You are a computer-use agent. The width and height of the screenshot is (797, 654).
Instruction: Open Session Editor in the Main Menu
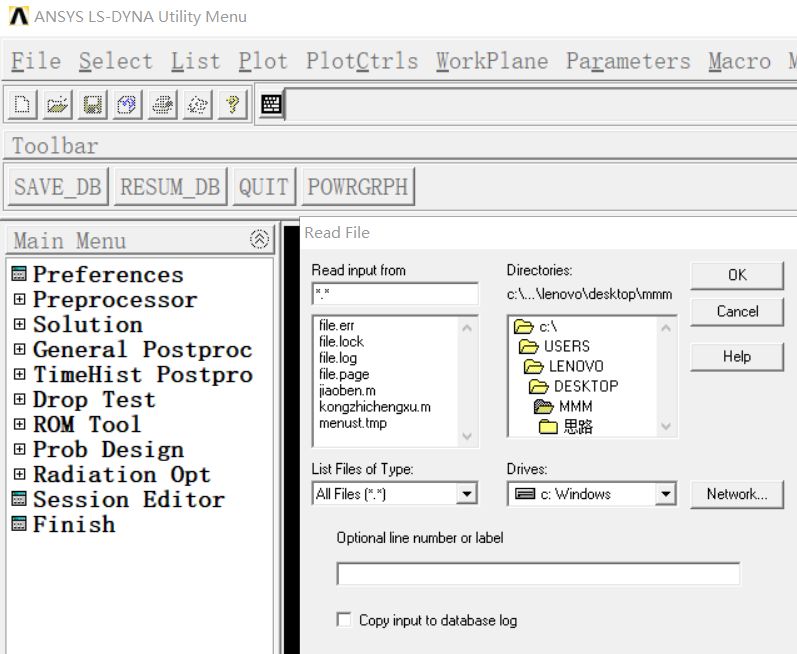tap(118, 500)
